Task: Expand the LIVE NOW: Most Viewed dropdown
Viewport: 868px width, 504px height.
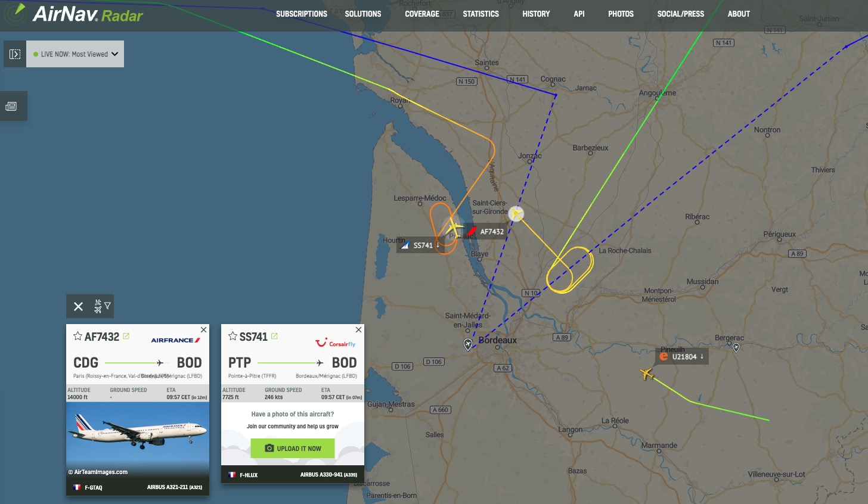Action: coord(75,54)
